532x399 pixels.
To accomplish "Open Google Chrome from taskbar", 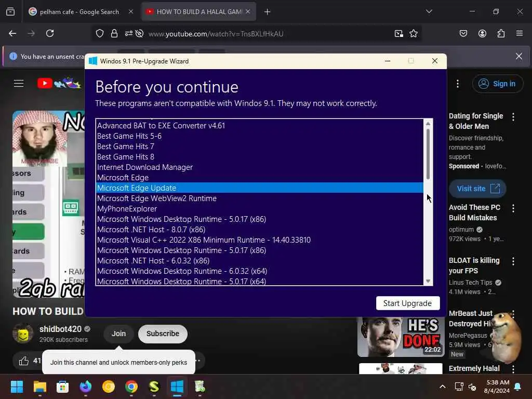I will (x=131, y=387).
